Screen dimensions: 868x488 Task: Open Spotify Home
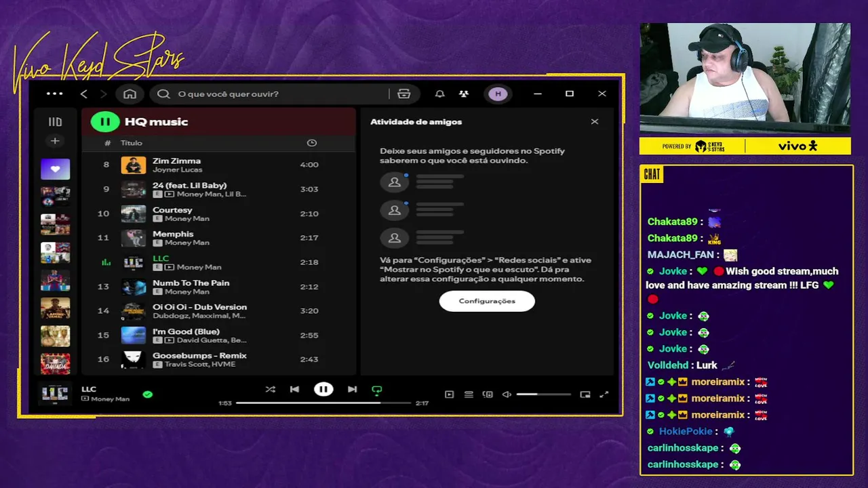(130, 94)
